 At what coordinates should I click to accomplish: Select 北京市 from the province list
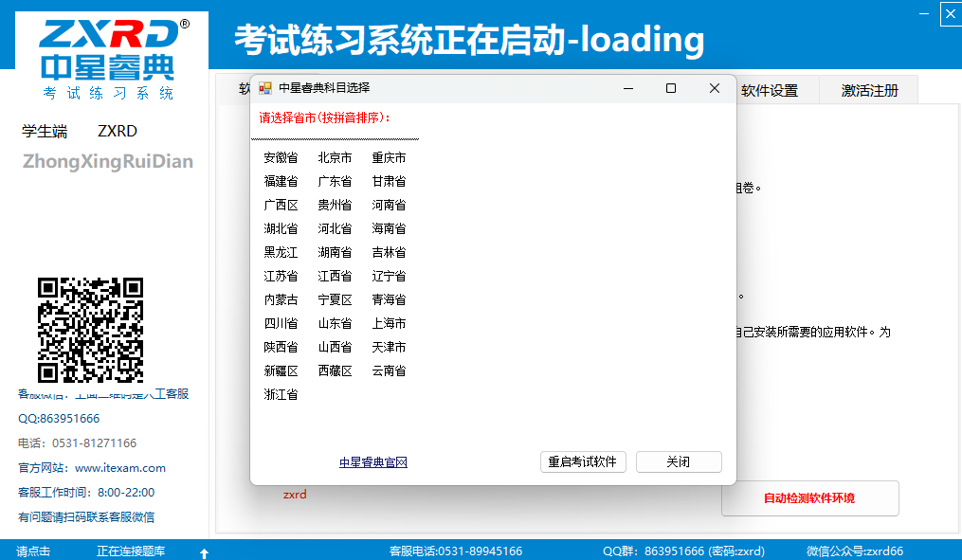(334, 157)
